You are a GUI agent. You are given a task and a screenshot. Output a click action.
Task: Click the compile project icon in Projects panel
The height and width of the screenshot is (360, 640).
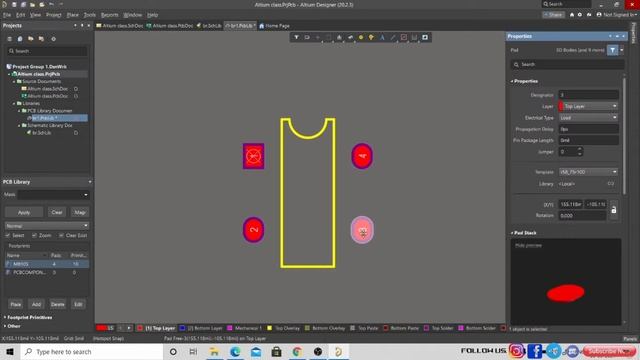41,39
